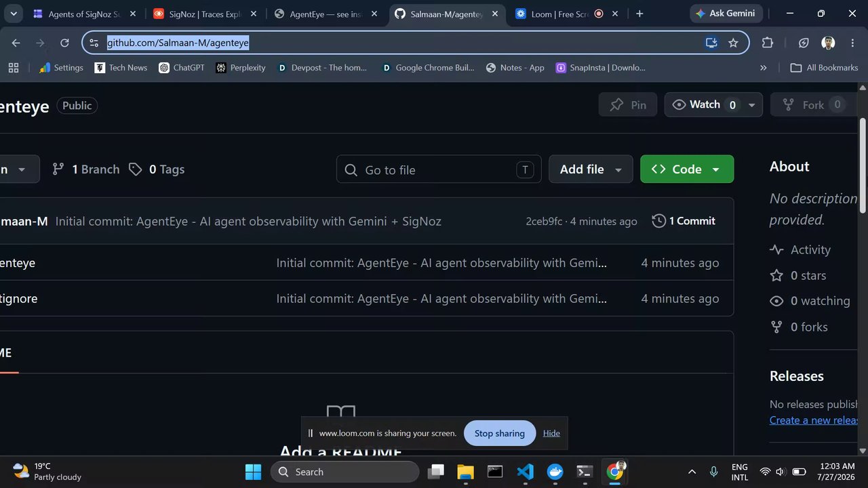This screenshot has height=488, width=868.
Task: View the 0 stars link
Action: [798, 276]
